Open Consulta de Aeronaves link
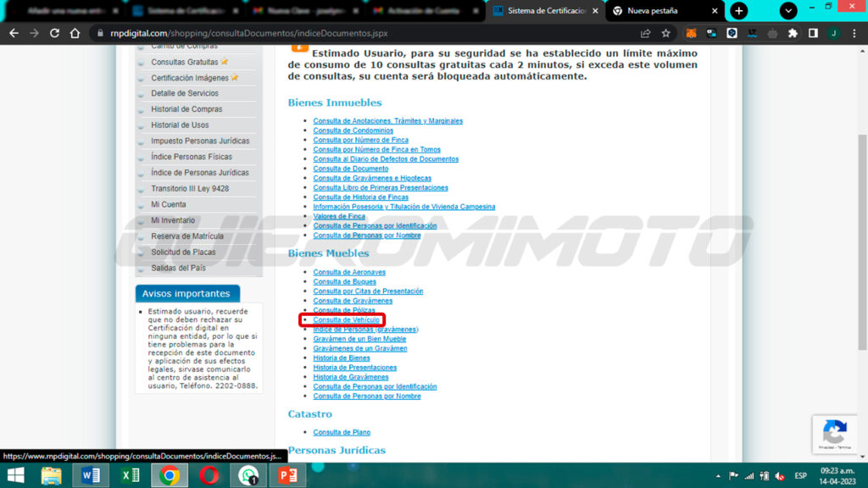This screenshot has height=488, width=868. (349, 272)
